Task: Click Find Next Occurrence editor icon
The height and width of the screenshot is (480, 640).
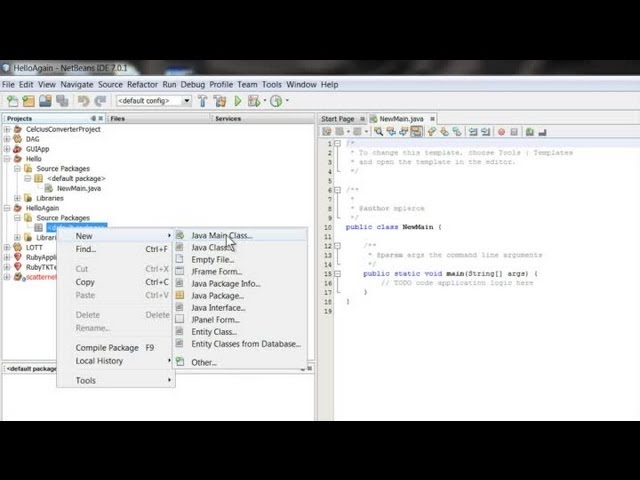Action: click(404, 132)
